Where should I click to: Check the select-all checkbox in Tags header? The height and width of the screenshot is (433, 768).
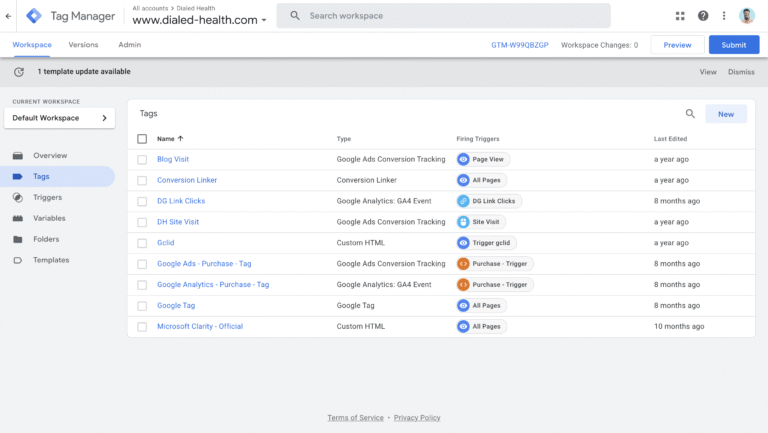(x=142, y=139)
